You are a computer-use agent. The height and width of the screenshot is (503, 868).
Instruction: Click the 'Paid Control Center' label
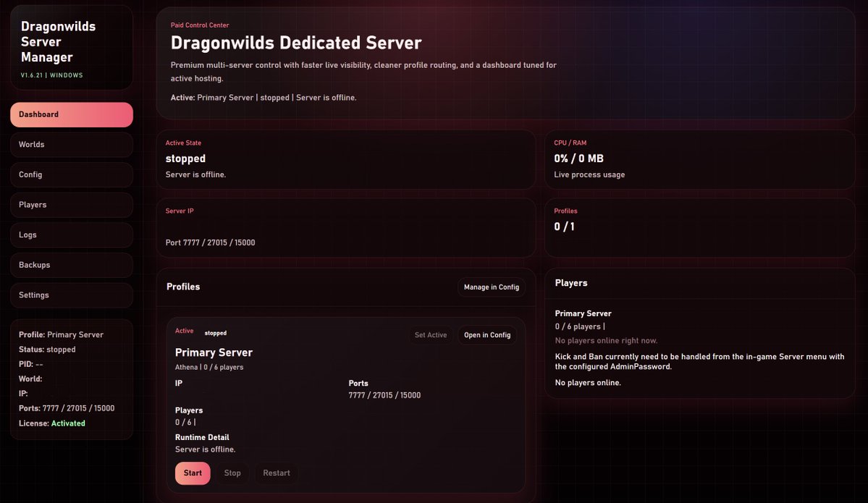coord(200,25)
